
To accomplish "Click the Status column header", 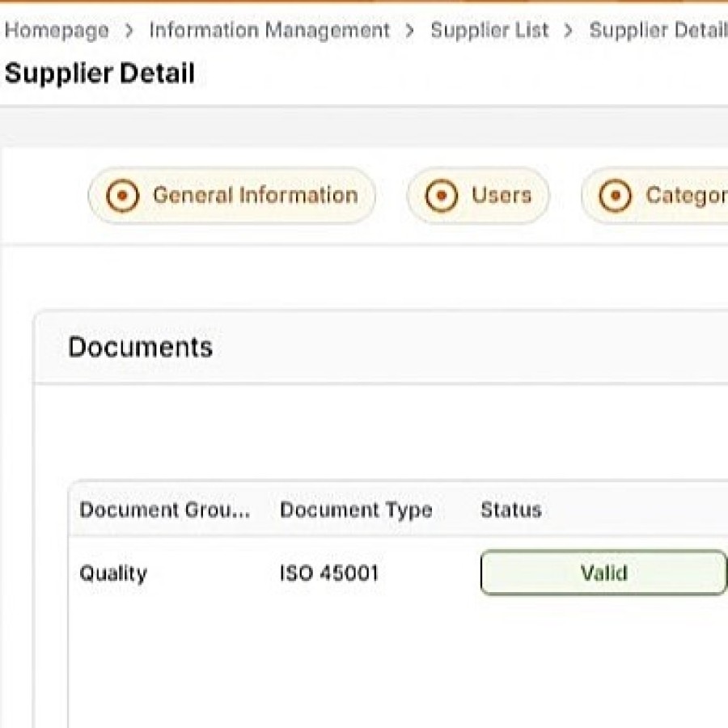I will (510, 510).
